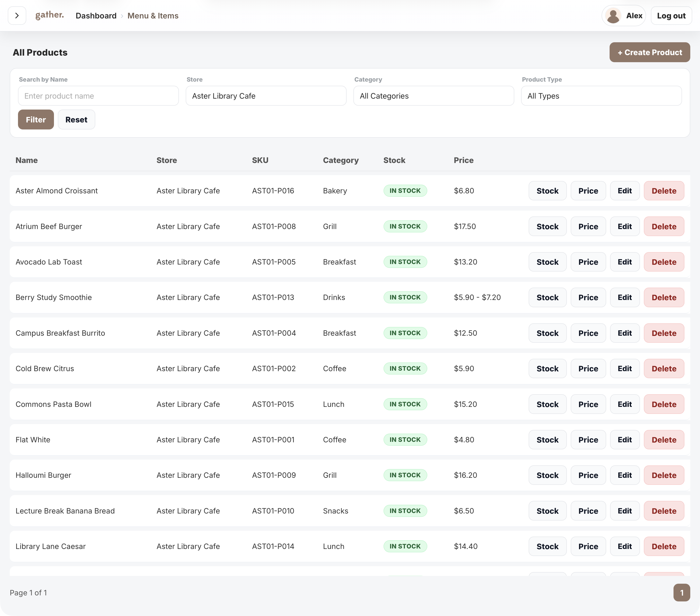
Task: Select SKU AST01-P013 cell
Action: (x=273, y=298)
